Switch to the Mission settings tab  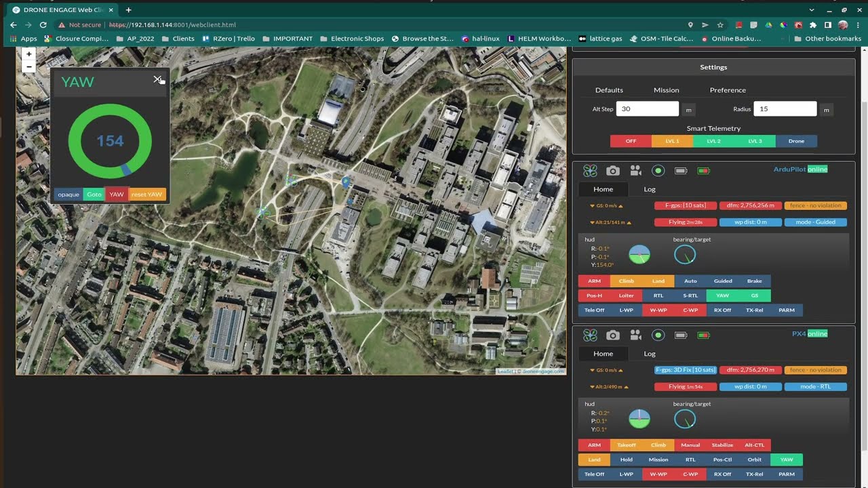[x=666, y=90]
